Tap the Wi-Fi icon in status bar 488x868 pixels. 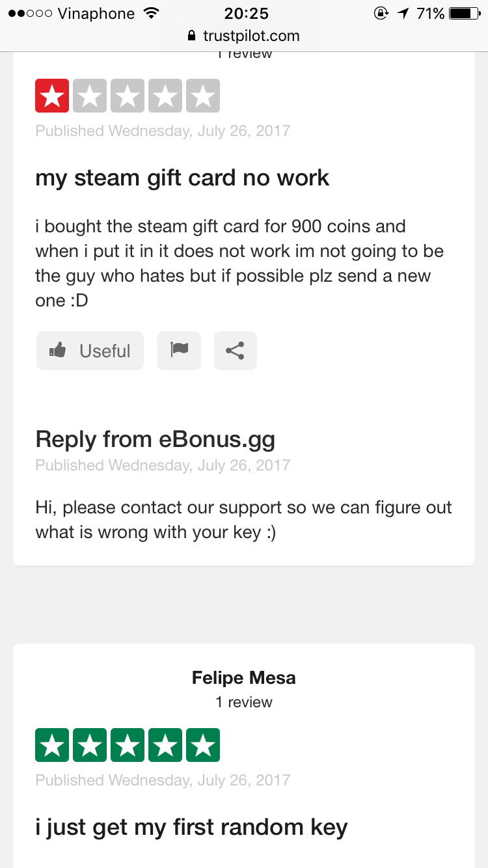151,14
